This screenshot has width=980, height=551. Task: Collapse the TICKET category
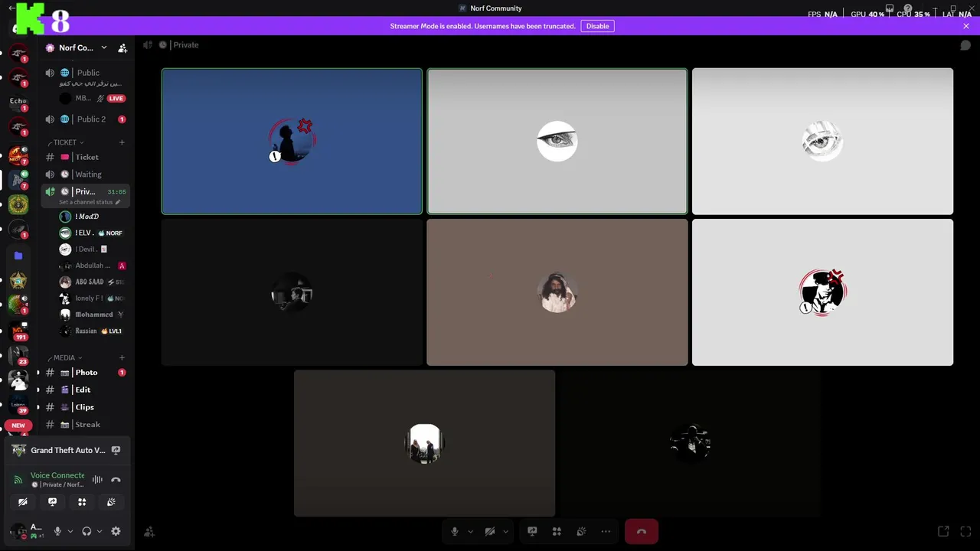(65, 142)
